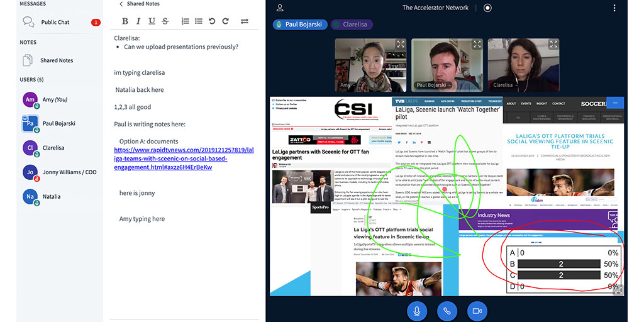Click the 'here is jonny' note line
Image resolution: width=644 pixels, height=322 pixels.
click(136, 193)
